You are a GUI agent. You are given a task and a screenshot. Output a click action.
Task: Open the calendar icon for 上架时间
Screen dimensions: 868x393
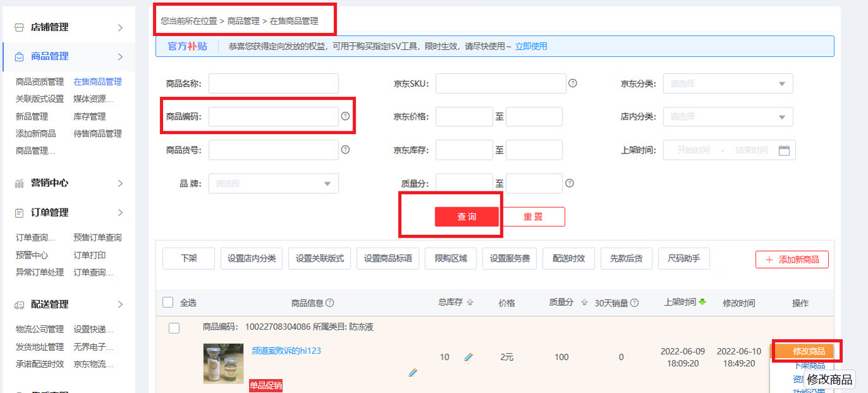pyautogui.click(x=785, y=150)
